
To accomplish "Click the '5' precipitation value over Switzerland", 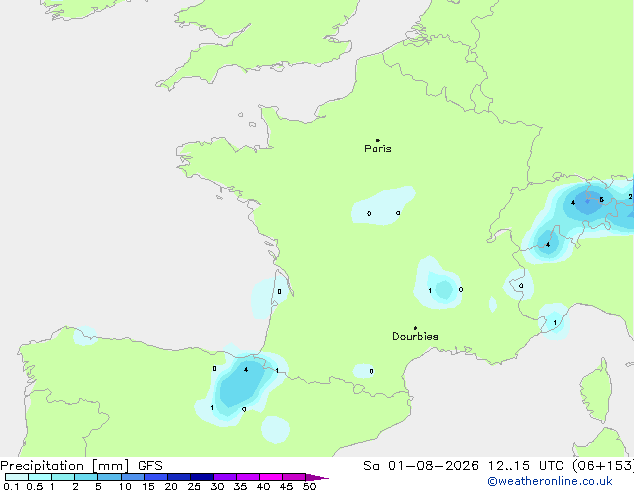I will coord(601,200).
